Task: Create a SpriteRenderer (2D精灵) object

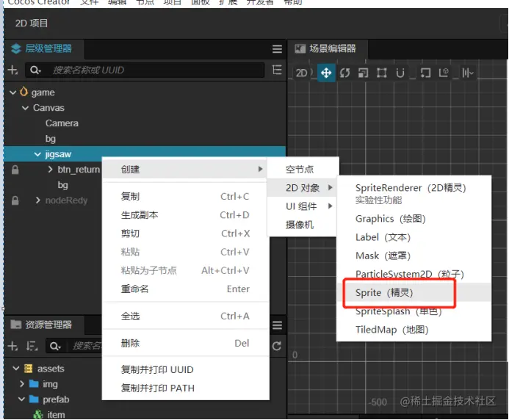Action: pyautogui.click(x=414, y=193)
